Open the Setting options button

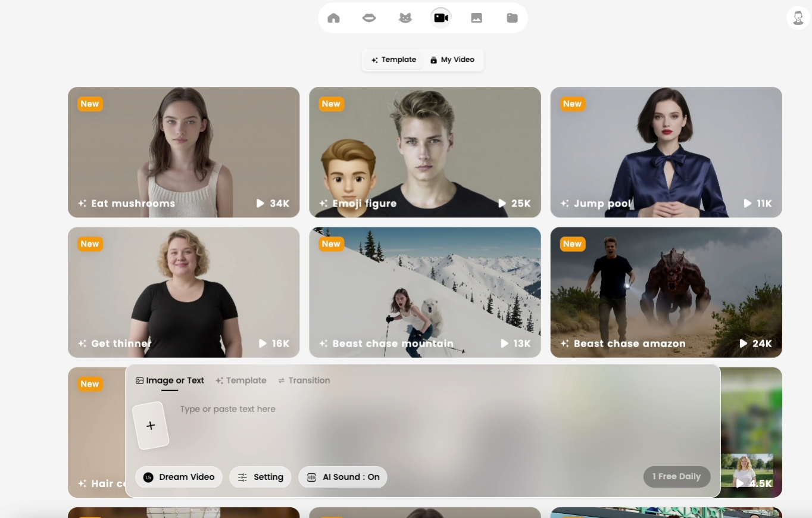pos(260,477)
